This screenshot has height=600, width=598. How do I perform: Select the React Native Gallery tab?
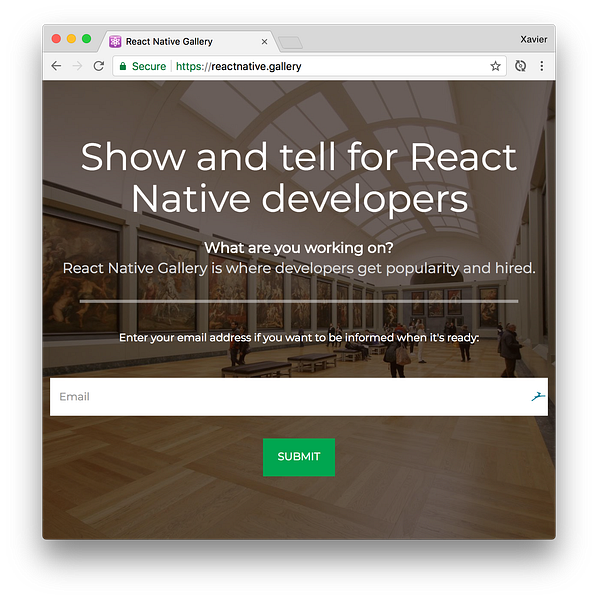(188, 41)
